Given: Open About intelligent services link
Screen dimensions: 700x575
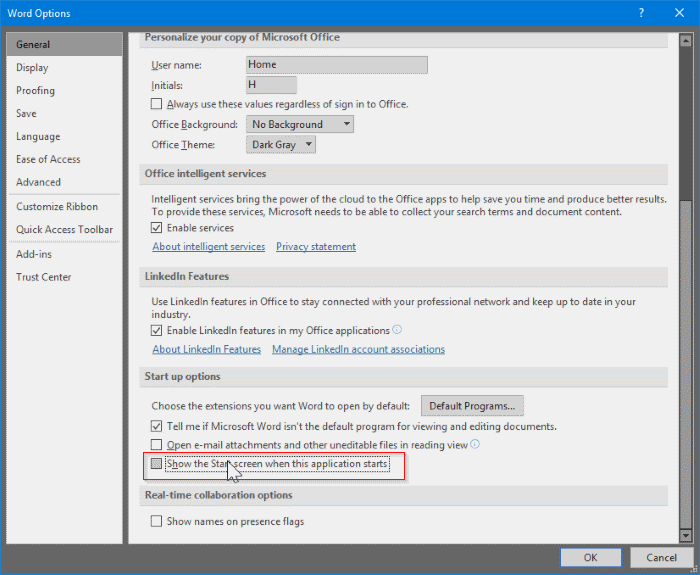Looking at the screenshot, I should click(x=208, y=246).
